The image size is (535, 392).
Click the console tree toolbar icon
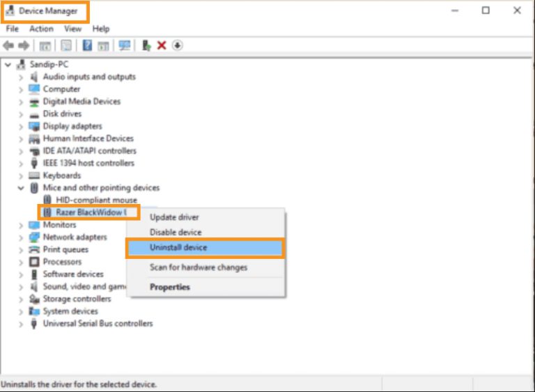[x=45, y=45]
